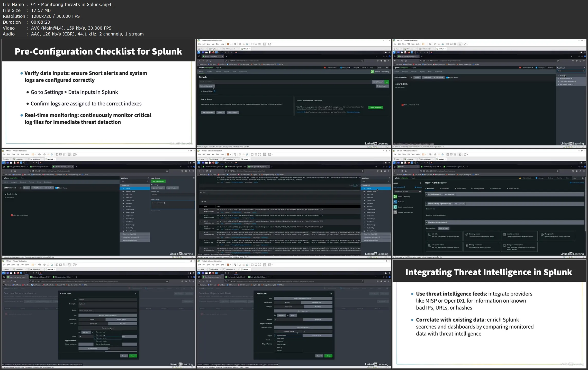Click Cancel in trigger-options Create Alert frame
Screen dimensions: 588x370
[x=319, y=356]
